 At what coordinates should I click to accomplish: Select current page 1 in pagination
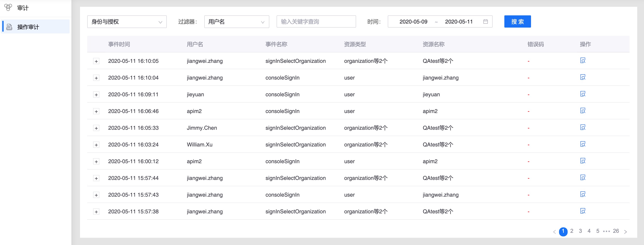point(563,231)
